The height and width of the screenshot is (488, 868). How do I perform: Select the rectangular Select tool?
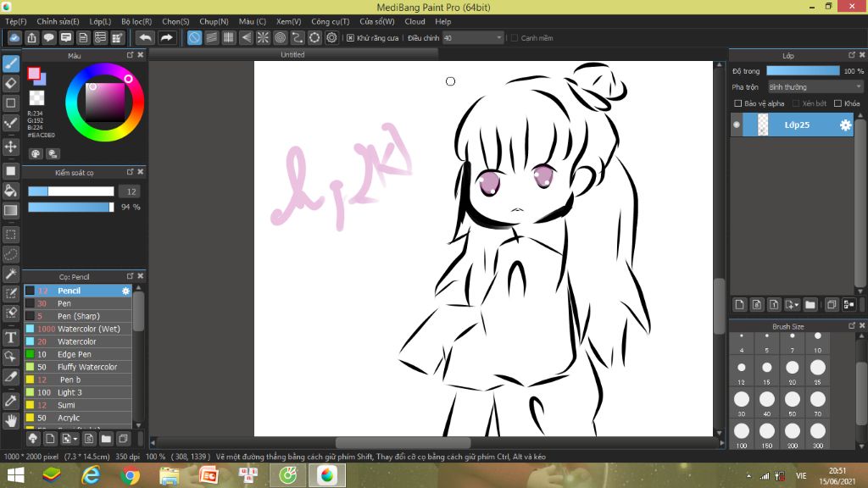(x=10, y=235)
